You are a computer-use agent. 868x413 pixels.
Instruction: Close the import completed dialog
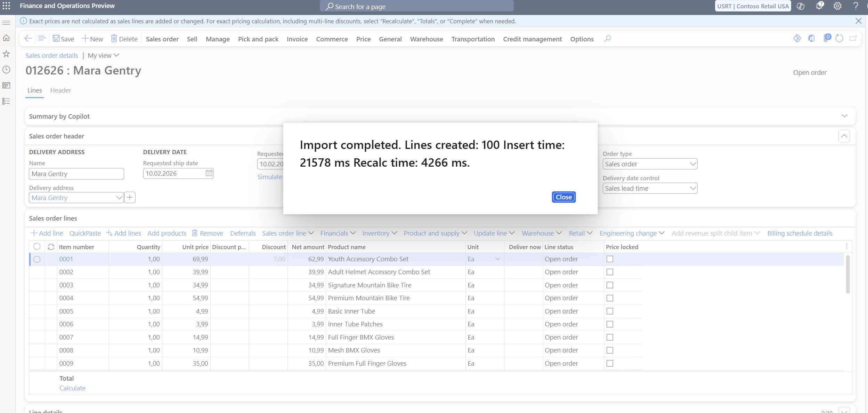point(563,197)
